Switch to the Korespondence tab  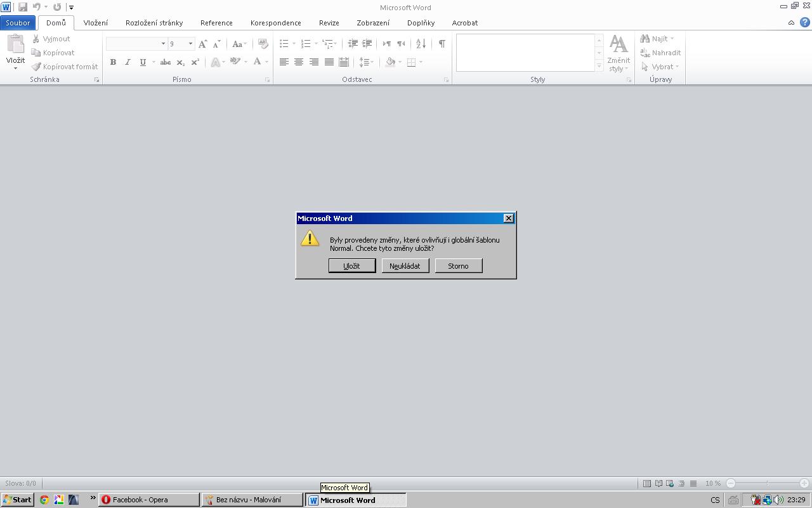coord(276,23)
